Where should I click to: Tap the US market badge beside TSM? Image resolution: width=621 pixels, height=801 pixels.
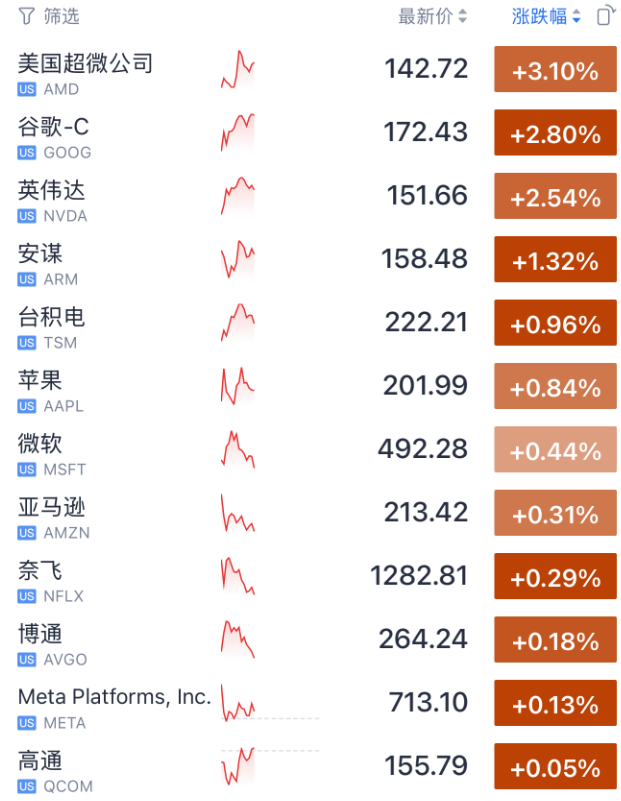click(x=27, y=343)
